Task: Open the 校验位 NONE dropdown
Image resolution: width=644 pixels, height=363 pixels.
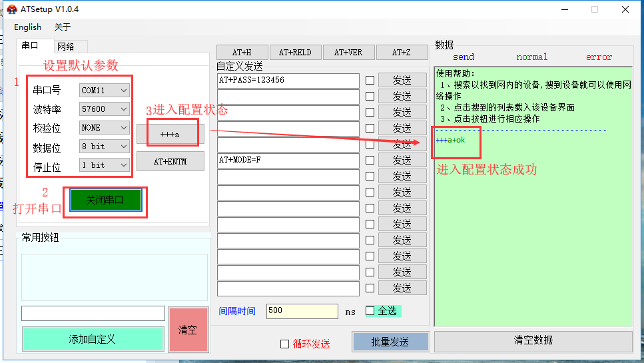Action: pos(104,127)
